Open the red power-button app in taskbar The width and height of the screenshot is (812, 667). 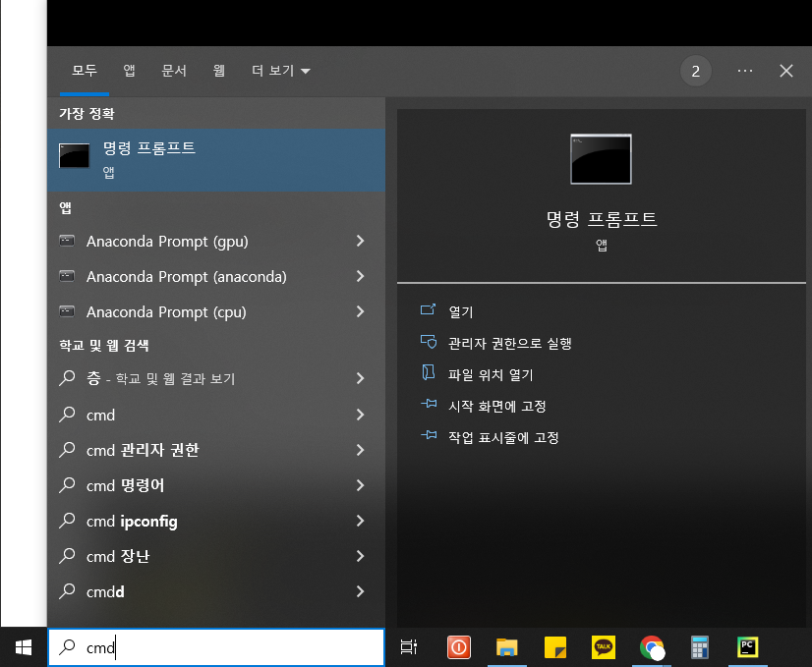point(459,647)
